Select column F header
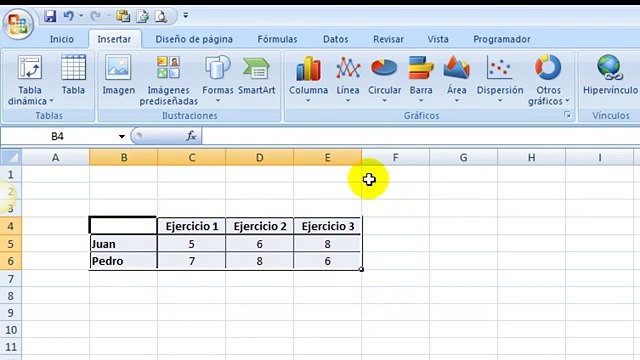Screen dimensions: 640x360 [396, 158]
